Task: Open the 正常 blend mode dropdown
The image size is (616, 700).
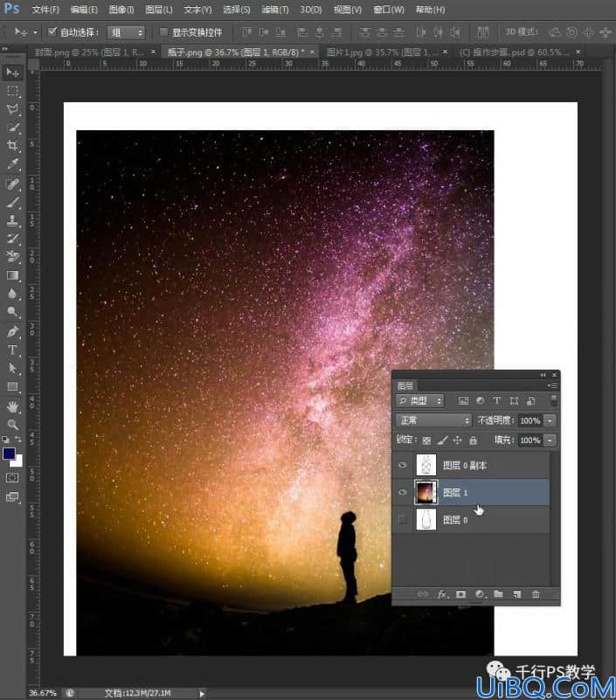Action: pos(433,420)
